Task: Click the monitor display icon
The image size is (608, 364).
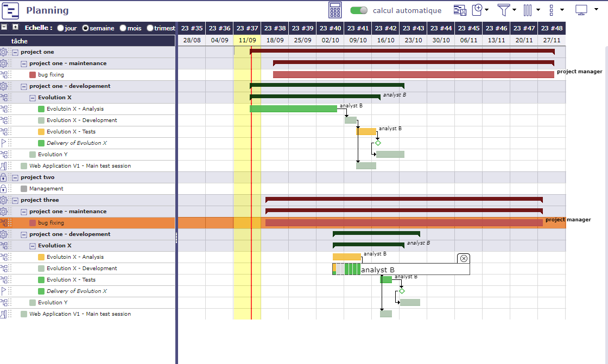Action: [x=582, y=10]
